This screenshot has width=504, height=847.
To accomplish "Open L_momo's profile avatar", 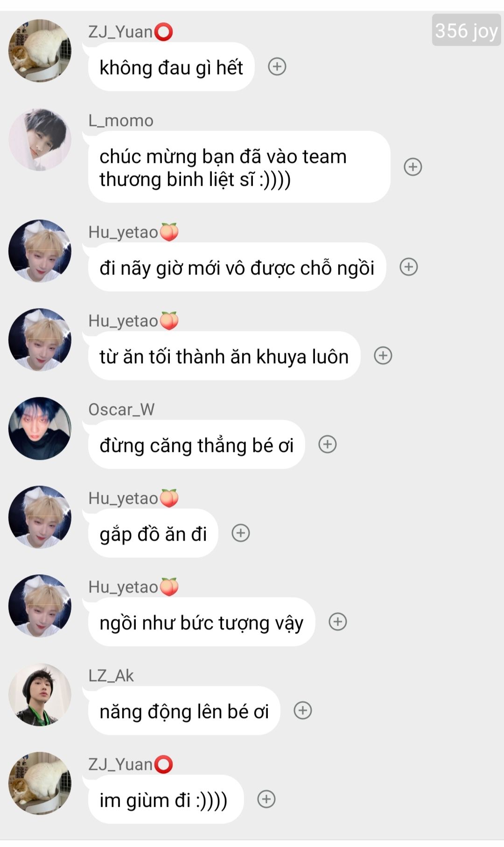I will pos(40,140).
